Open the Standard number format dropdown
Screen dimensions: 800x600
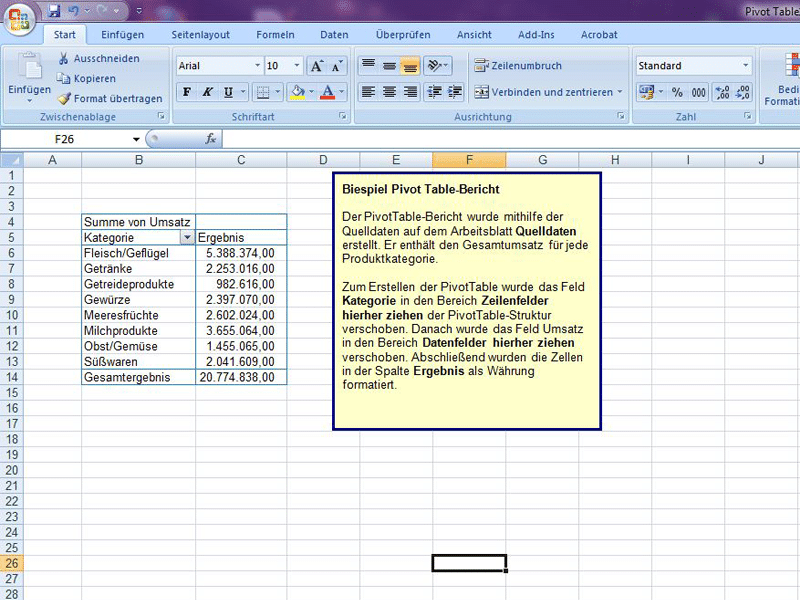coord(745,66)
